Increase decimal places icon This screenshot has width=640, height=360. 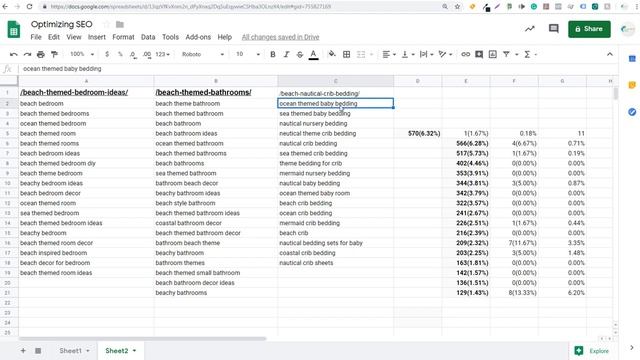tap(147, 54)
